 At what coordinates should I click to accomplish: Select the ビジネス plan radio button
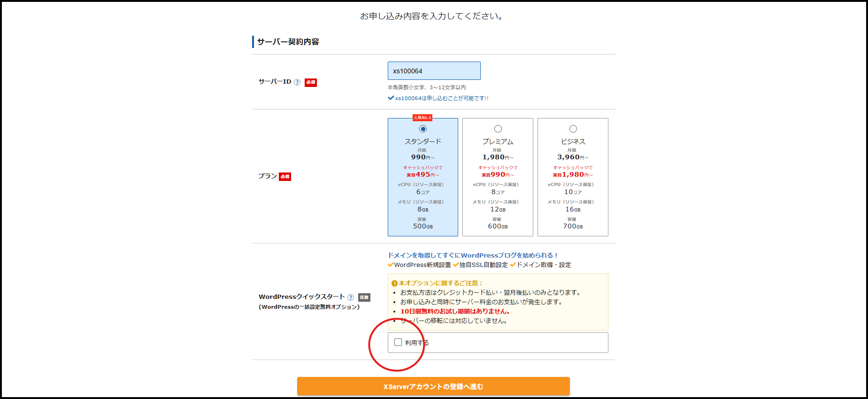(573, 129)
